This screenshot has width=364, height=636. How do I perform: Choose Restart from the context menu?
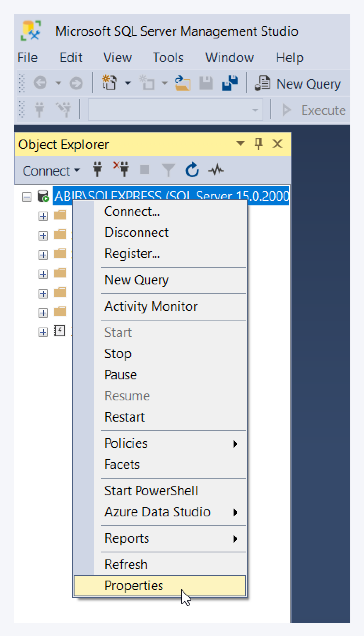[124, 416]
